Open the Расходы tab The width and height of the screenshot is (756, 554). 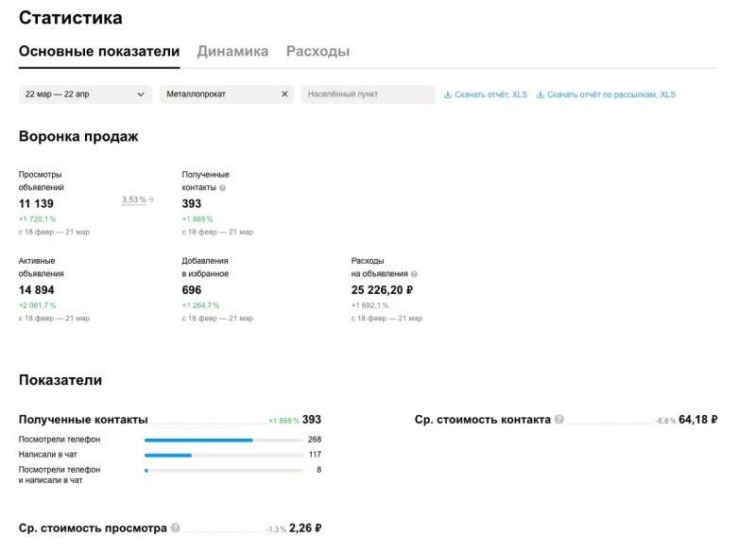coord(318,52)
